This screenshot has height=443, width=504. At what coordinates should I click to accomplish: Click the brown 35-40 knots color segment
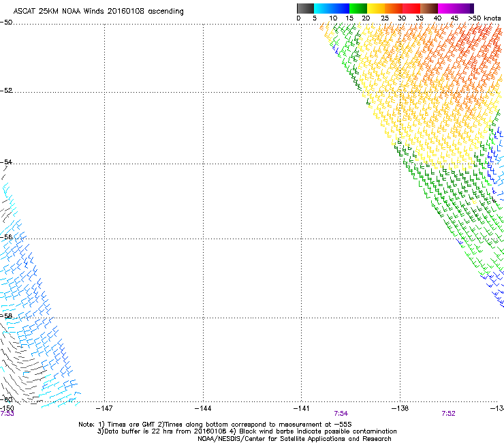tap(429, 8)
